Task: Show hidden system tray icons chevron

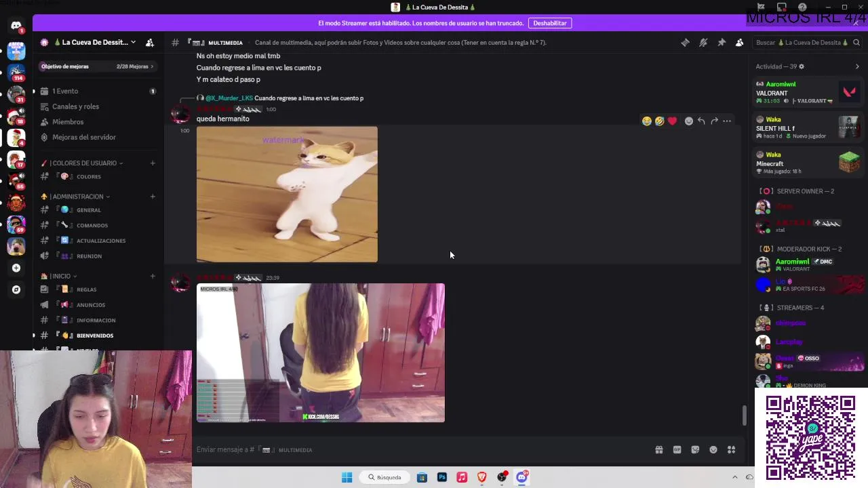Action: [734, 477]
